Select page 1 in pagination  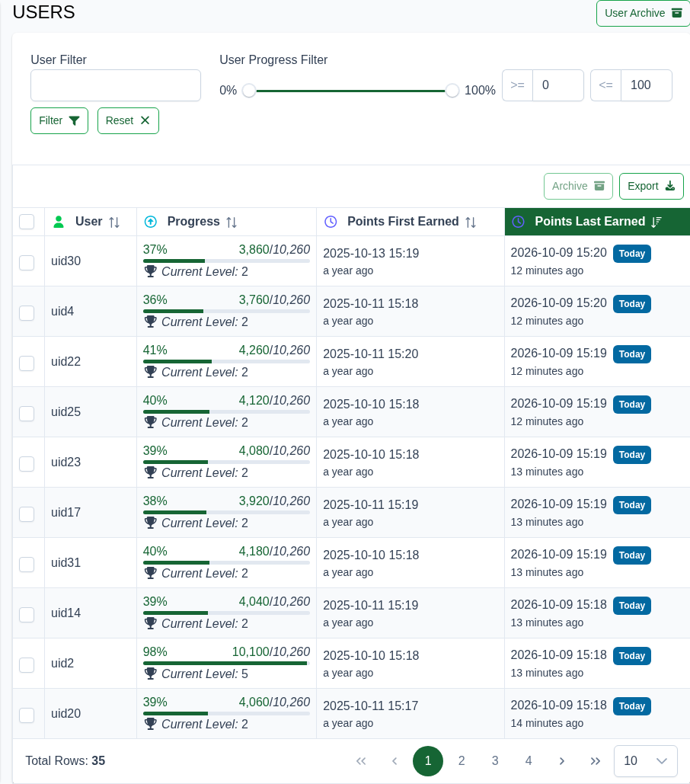point(428,761)
